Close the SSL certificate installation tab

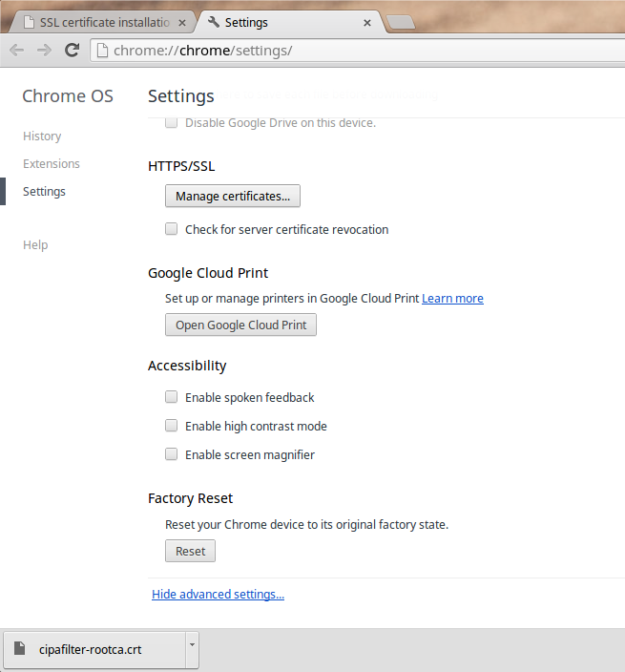click(x=182, y=23)
